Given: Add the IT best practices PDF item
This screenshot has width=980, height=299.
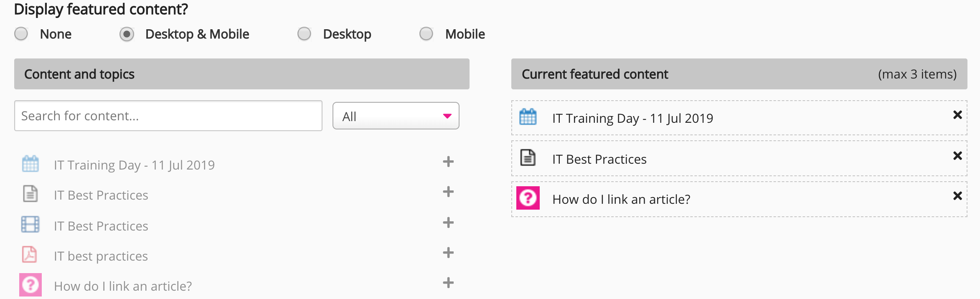Looking at the screenshot, I should 448,253.
